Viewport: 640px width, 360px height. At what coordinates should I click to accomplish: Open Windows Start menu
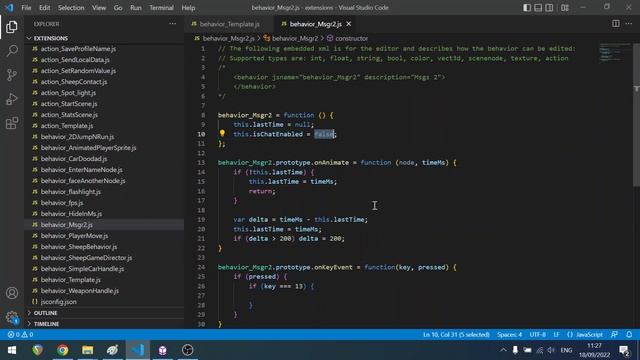coord(12,350)
